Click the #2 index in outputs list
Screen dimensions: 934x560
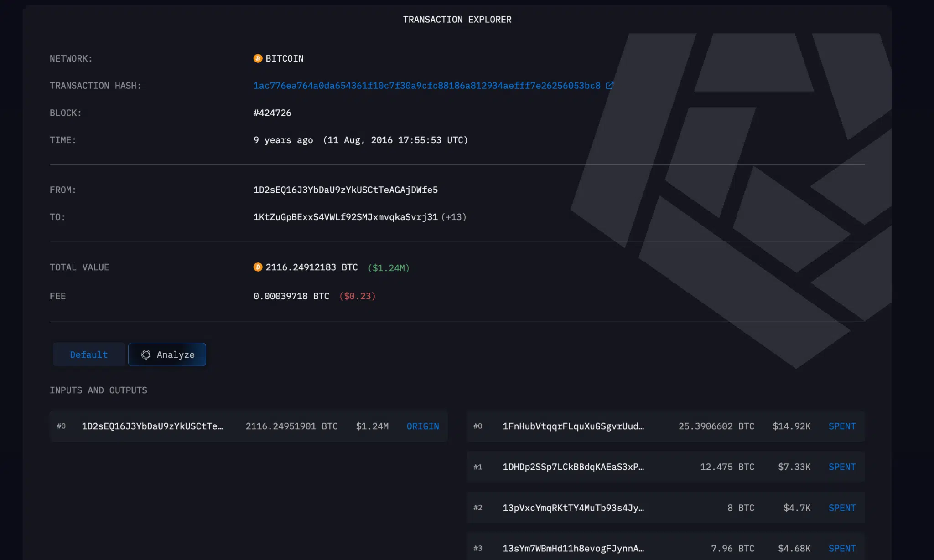(x=477, y=508)
